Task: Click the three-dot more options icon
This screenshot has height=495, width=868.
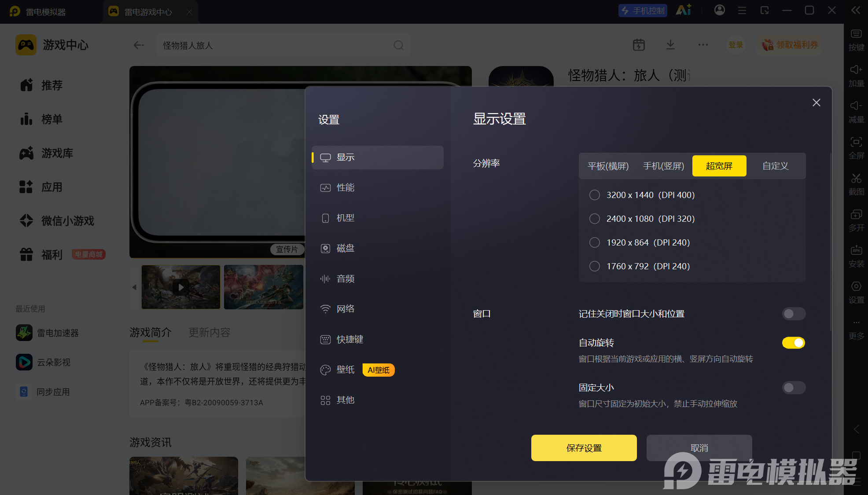Action: 703,44
